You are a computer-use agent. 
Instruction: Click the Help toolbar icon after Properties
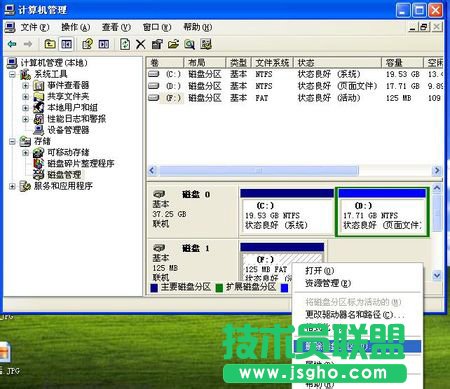104,44
